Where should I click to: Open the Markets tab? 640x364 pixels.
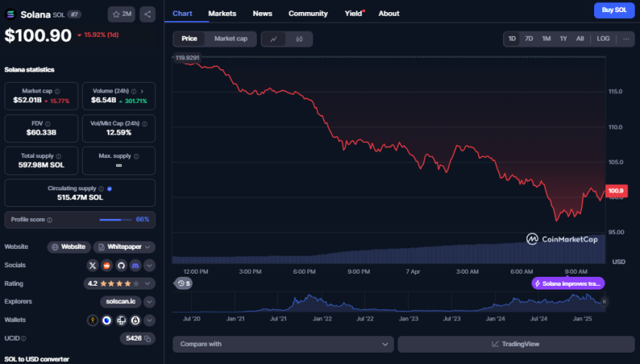[x=222, y=14]
